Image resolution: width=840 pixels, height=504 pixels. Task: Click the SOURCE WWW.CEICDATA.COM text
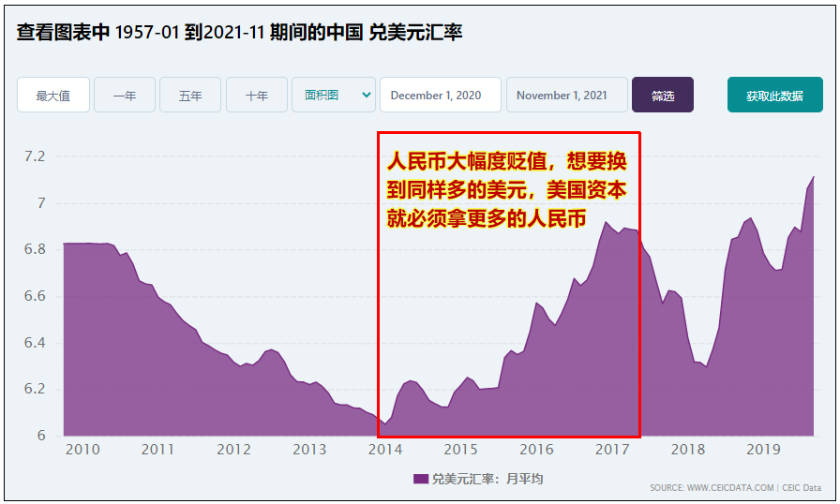[712, 488]
